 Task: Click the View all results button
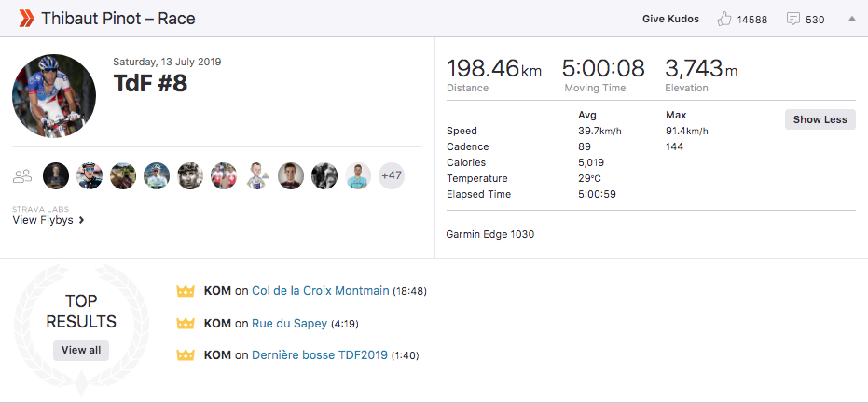[x=81, y=350]
